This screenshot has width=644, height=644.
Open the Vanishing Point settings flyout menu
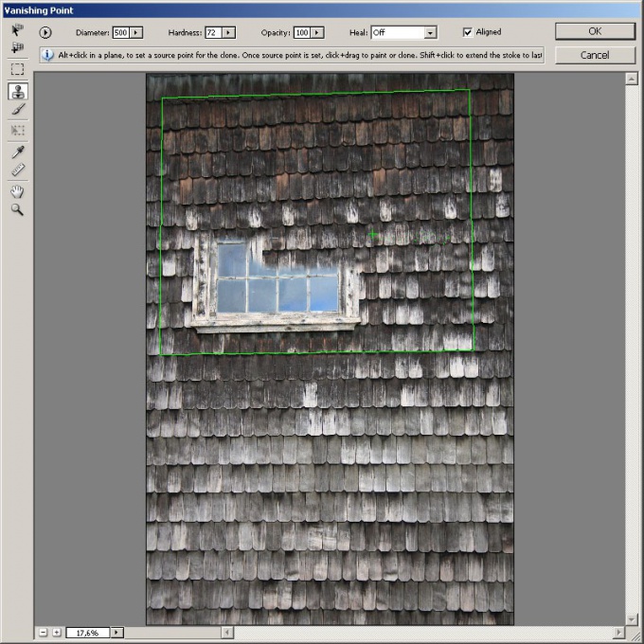(x=45, y=32)
